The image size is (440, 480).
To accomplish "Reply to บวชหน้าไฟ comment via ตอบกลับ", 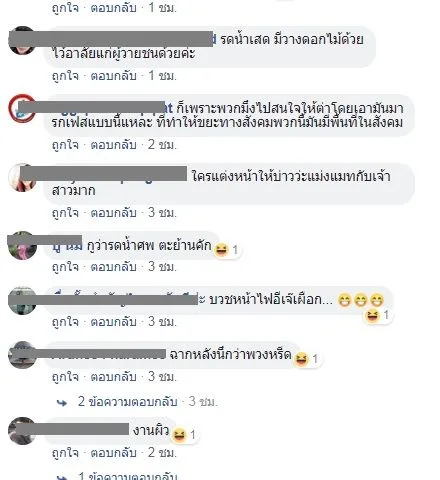I will point(114,321).
